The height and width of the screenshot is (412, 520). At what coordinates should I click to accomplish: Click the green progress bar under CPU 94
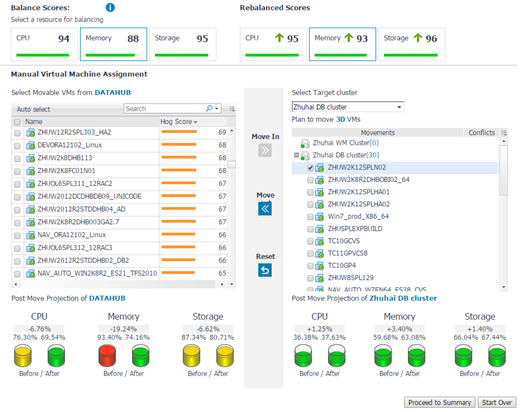(43, 55)
